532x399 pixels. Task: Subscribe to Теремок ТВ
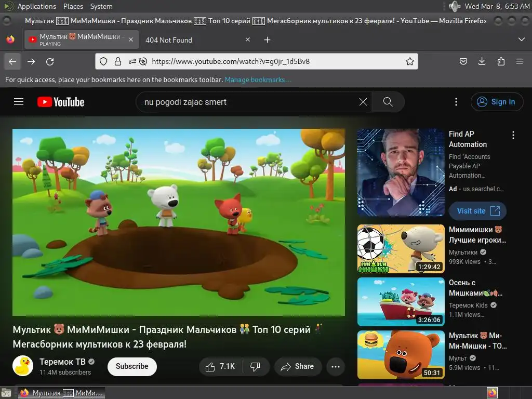click(x=132, y=366)
